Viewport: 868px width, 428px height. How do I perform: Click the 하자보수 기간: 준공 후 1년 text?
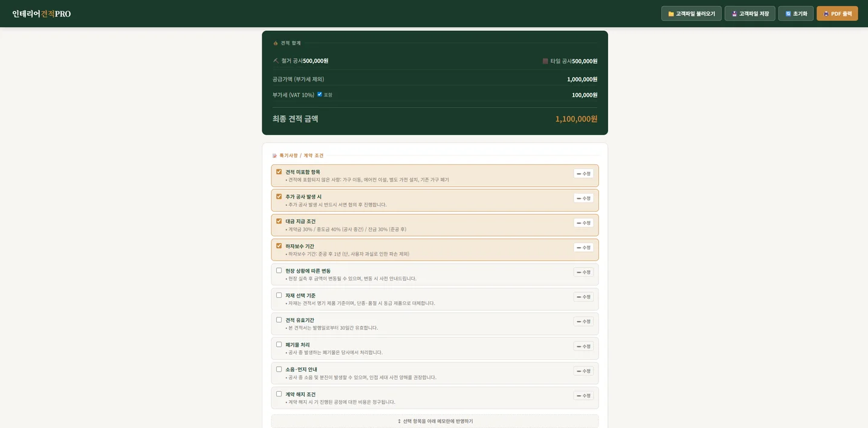[348, 254]
